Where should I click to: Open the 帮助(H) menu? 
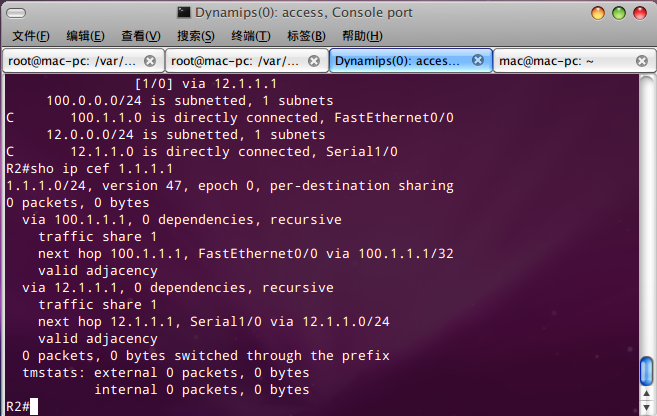362,36
